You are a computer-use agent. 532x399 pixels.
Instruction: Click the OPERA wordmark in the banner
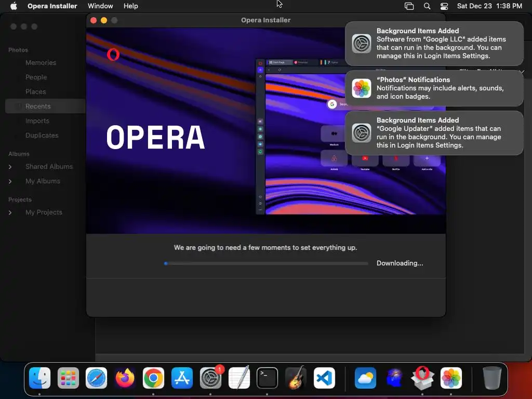155,137
